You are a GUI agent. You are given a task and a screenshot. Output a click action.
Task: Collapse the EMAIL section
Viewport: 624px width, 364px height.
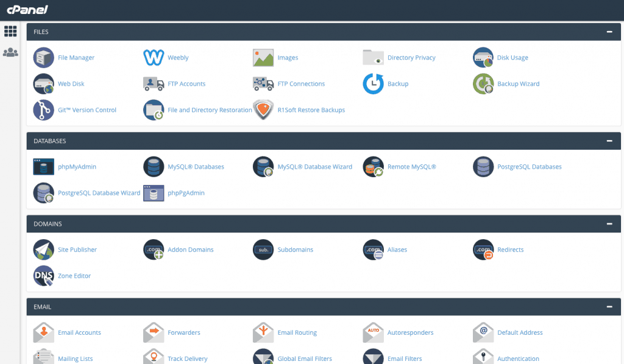609,306
